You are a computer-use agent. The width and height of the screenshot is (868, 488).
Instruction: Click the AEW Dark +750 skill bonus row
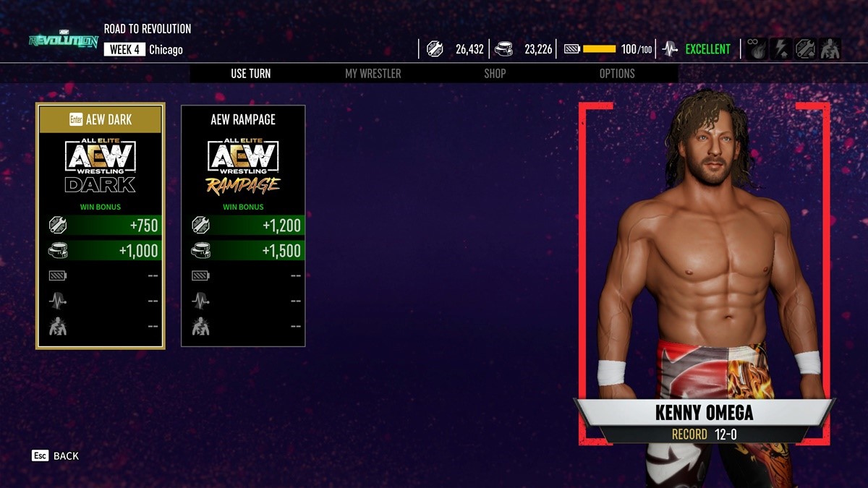click(101, 225)
